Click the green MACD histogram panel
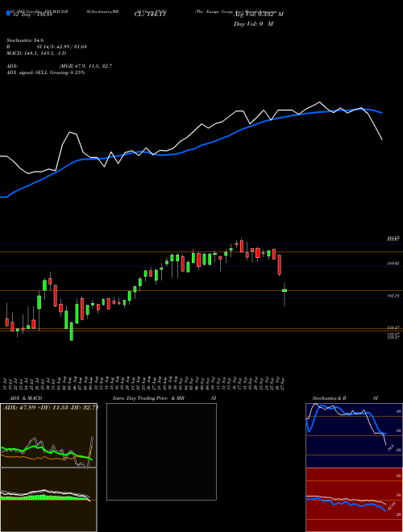 click(x=48, y=500)
